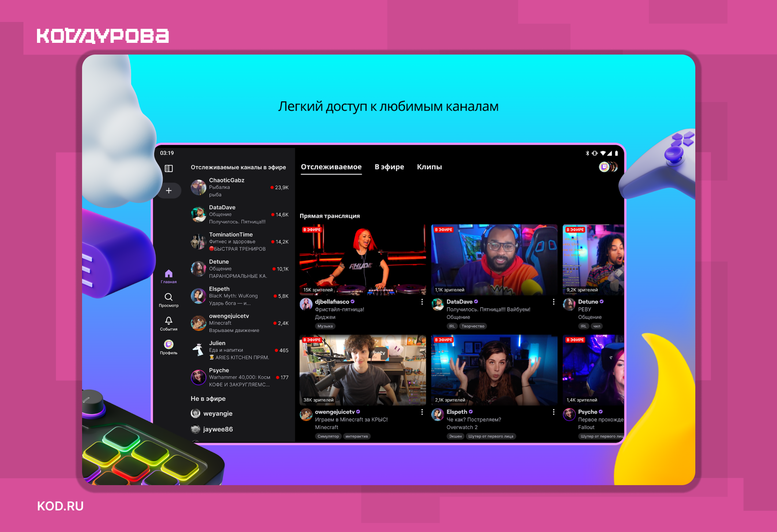This screenshot has width=777, height=532.
Task: Go to Главная home icon
Action: click(169, 276)
